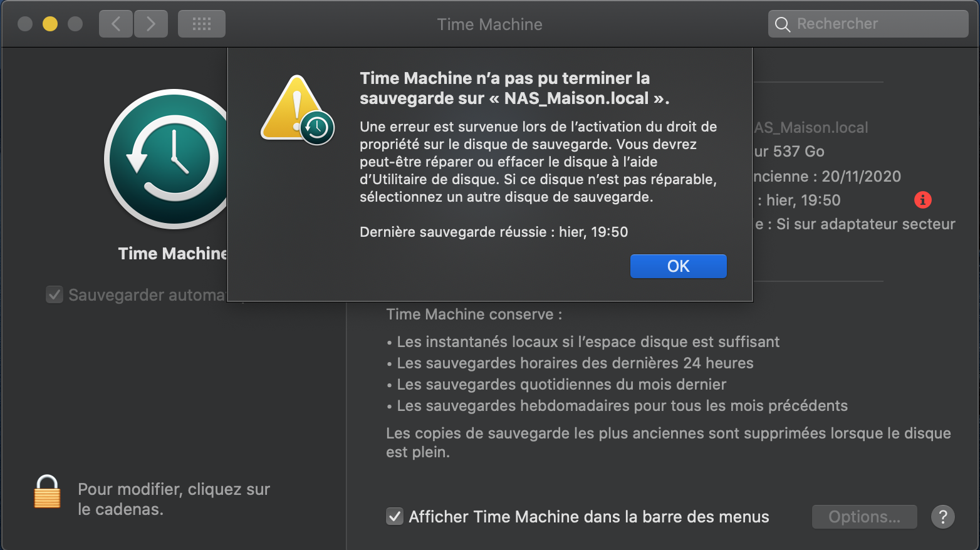Screen dimensions: 980x550
Task: Click the Dernière sauvegarde réussie line
Action: pyautogui.click(x=493, y=232)
